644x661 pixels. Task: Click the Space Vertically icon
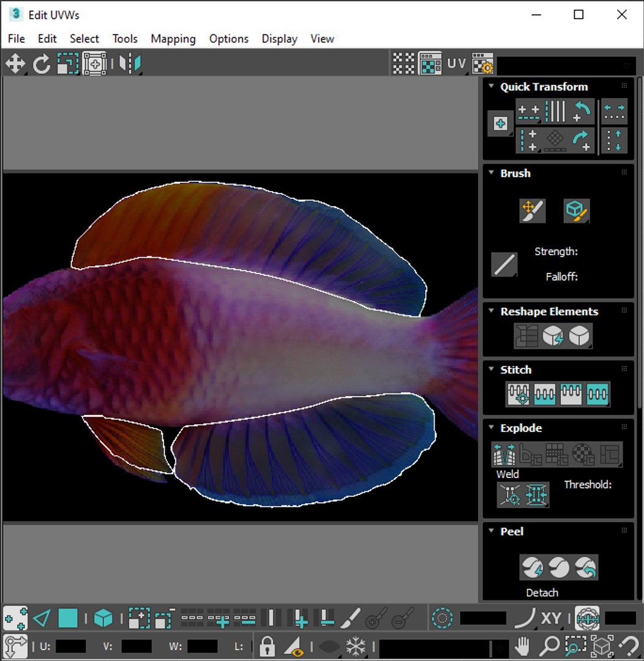614,140
